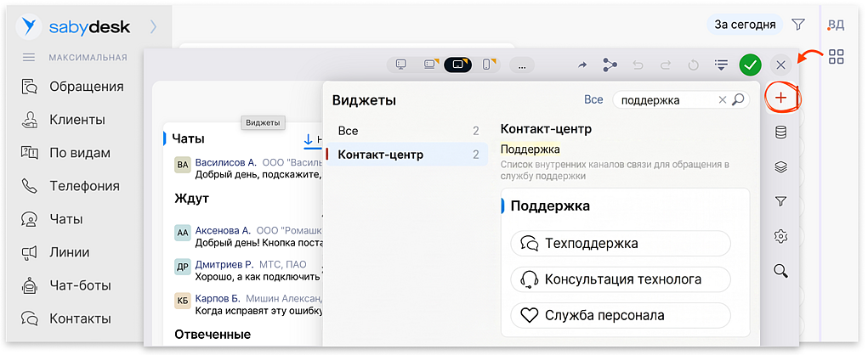Open the ellipsis more options button
The image size is (868, 355).
[521, 65]
